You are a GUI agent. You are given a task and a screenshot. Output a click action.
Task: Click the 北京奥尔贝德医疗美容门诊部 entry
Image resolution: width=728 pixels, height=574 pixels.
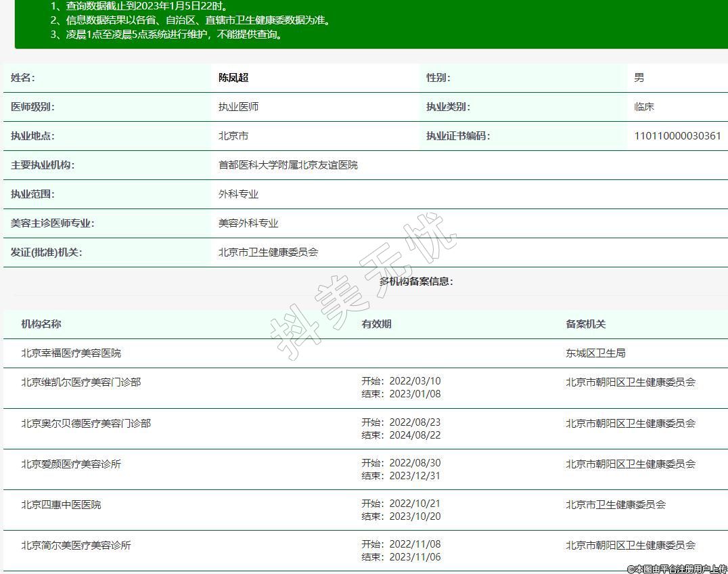pyautogui.click(x=86, y=424)
